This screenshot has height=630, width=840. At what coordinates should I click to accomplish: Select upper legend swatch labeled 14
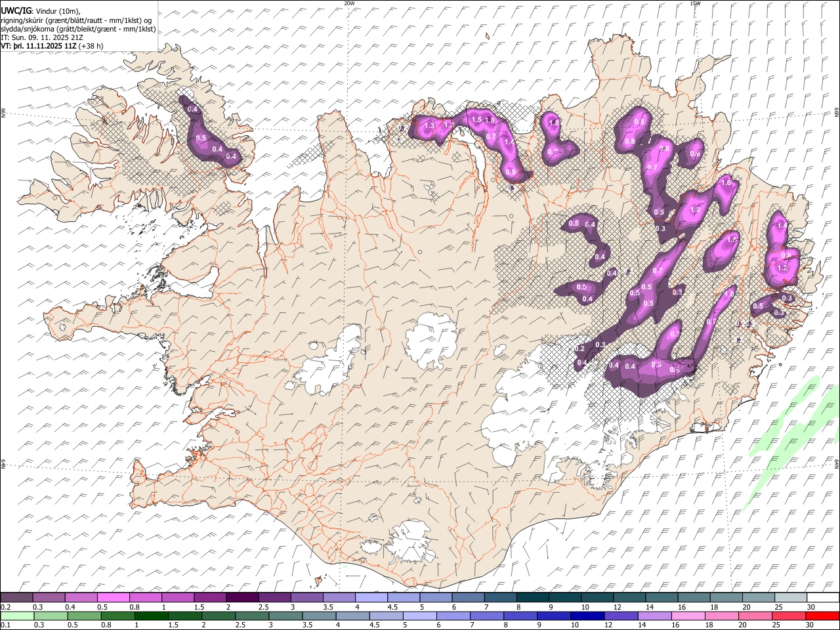661,597
